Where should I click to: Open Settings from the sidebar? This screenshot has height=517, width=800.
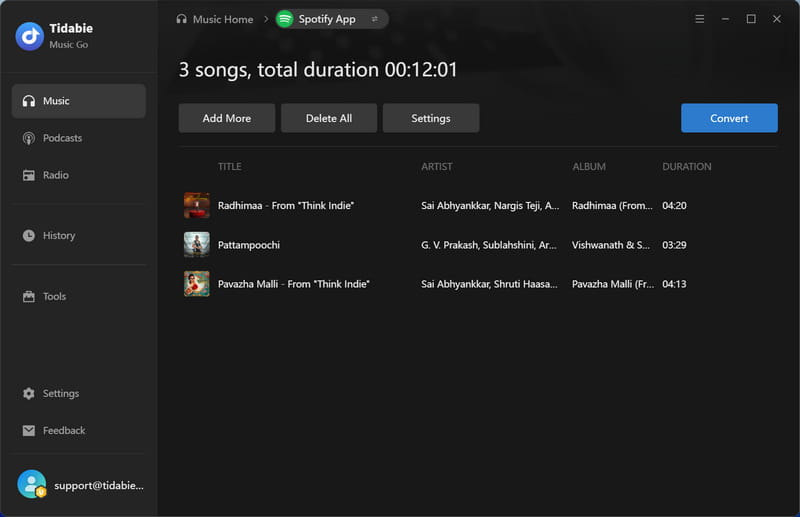(x=79, y=393)
